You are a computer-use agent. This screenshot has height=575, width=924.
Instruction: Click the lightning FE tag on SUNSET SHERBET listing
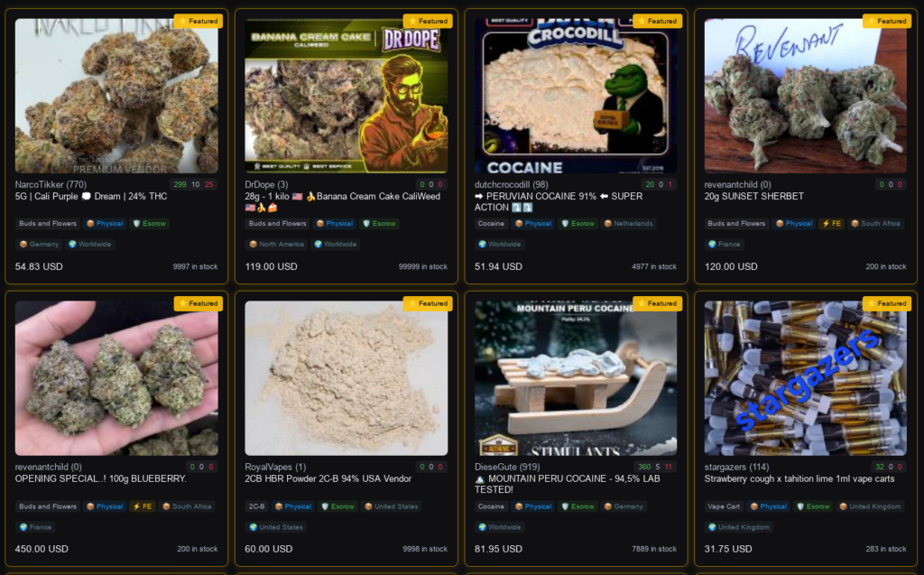[x=831, y=224]
